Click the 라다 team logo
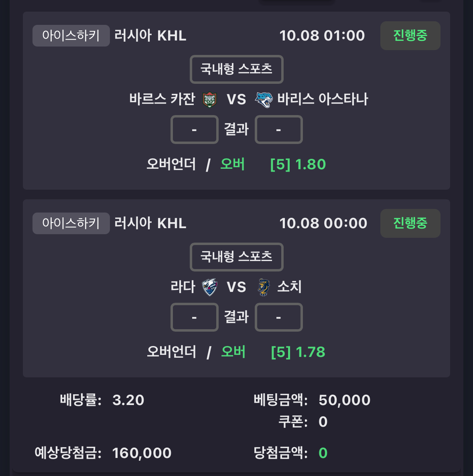The image size is (473, 476). [209, 287]
